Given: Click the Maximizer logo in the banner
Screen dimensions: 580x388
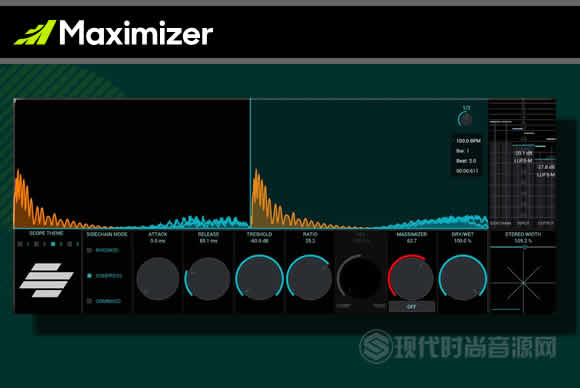Looking at the screenshot, I should point(114,33).
